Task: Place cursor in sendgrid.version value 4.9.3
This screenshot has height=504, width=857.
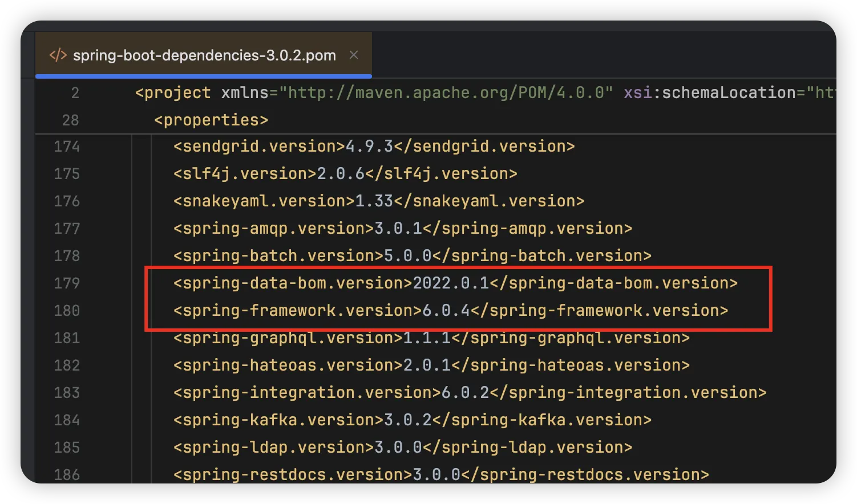Action: click(x=369, y=147)
